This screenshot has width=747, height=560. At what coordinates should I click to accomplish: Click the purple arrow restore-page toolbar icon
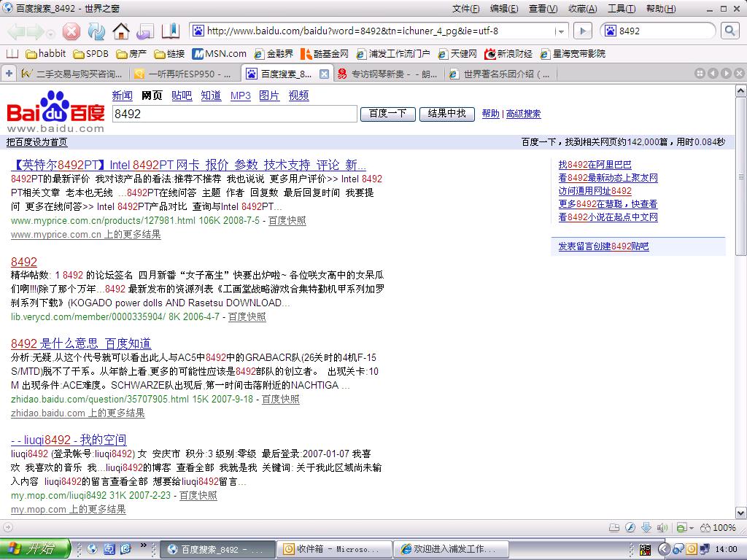[145, 32]
